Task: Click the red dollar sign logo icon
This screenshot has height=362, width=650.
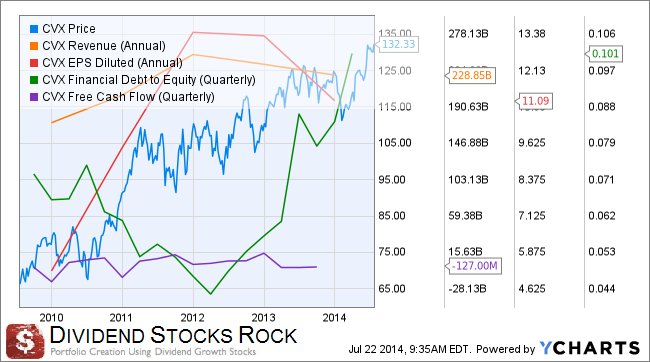Action: 25,342
